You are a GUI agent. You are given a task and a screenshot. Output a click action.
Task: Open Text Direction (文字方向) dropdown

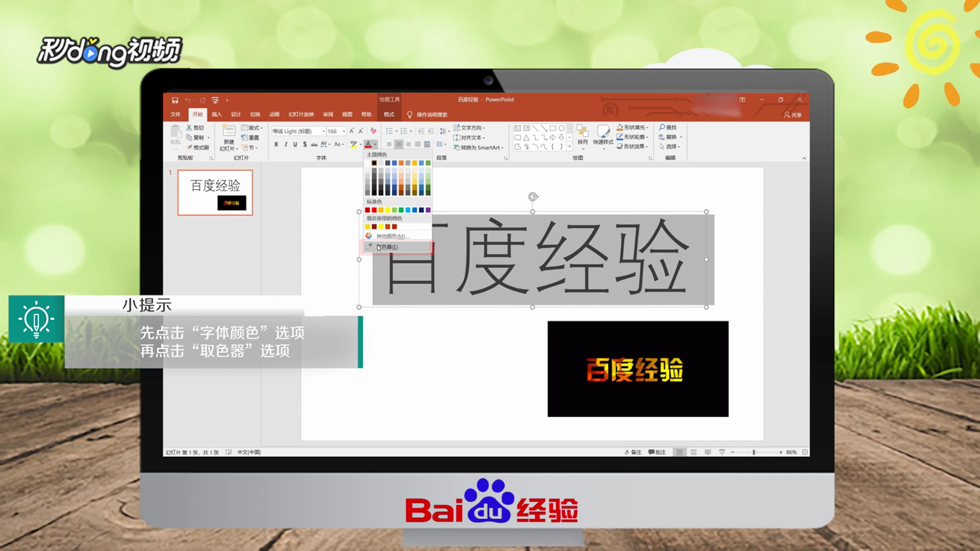pos(469,128)
